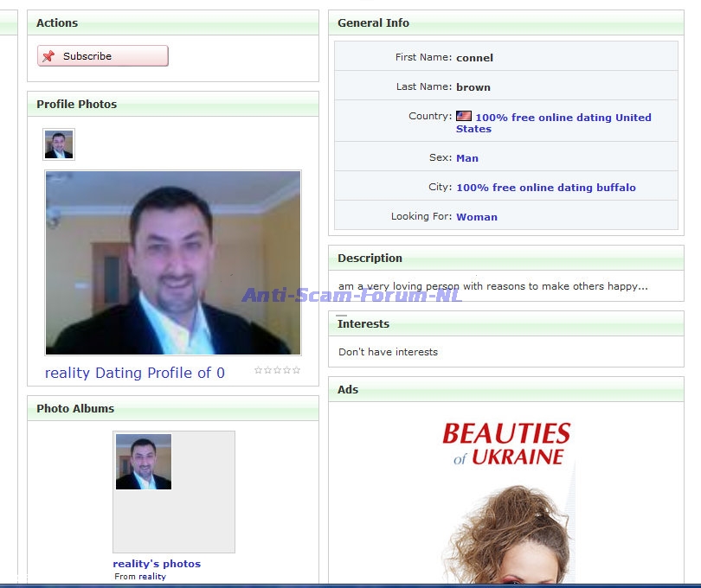Click the "Woman" Looking For link

pyautogui.click(x=477, y=217)
